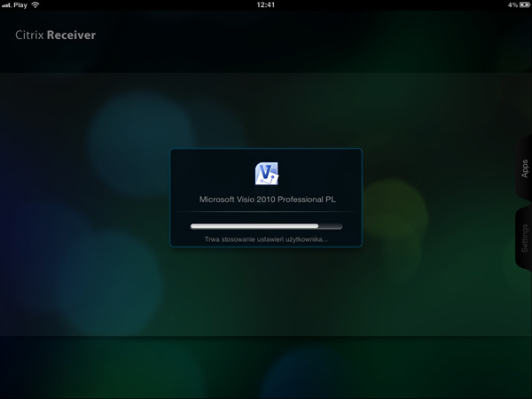Tap the battery indicator icon
Image resolution: width=532 pixels, height=399 pixels.
[x=525, y=4]
